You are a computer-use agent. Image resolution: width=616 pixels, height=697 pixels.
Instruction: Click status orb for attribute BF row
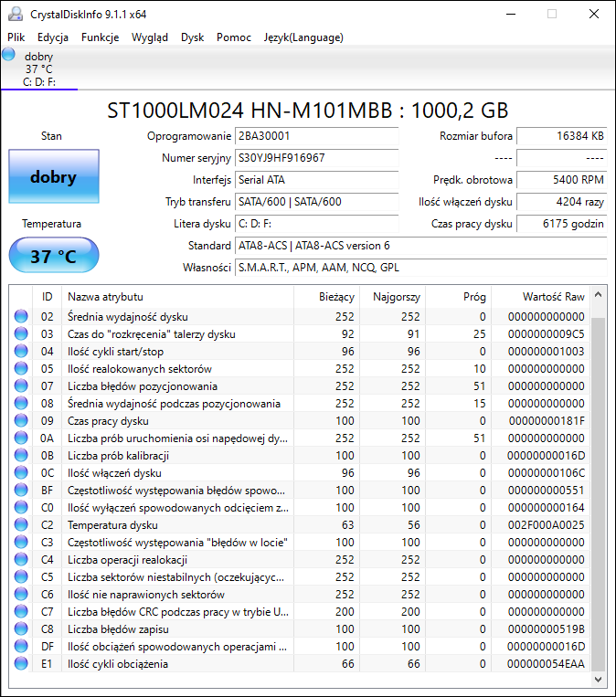(21, 490)
